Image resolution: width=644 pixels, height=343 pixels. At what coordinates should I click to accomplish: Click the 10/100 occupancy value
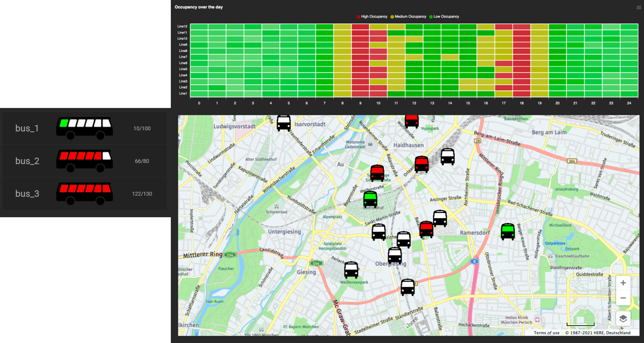pyautogui.click(x=142, y=128)
